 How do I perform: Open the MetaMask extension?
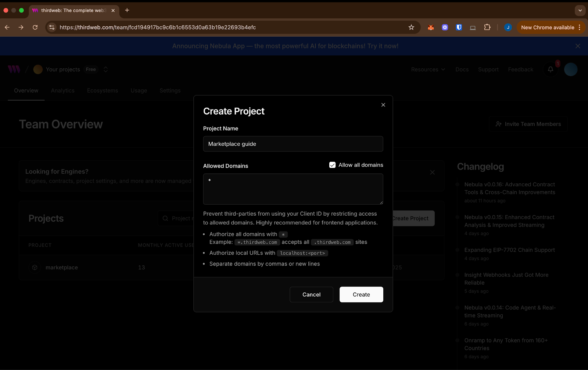point(430,27)
